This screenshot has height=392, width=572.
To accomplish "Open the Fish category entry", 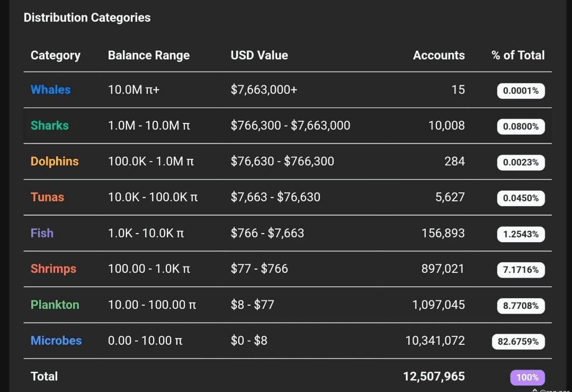I will [42, 233].
